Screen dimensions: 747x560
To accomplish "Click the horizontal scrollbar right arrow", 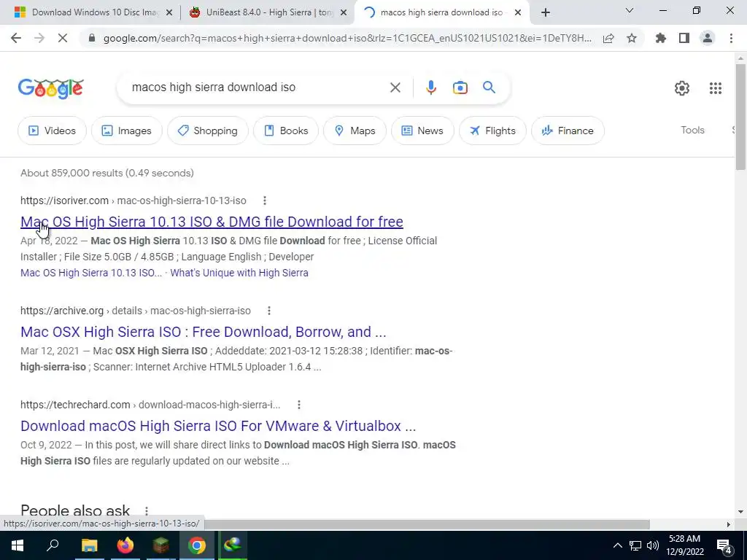I will tap(728, 524).
